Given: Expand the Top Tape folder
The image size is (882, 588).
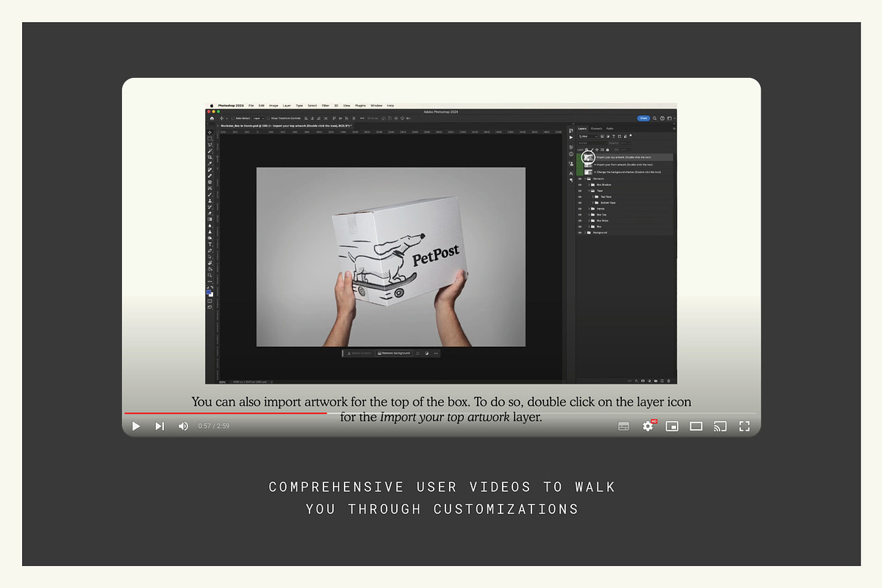Looking at the screenshot, I should (593, 197).
